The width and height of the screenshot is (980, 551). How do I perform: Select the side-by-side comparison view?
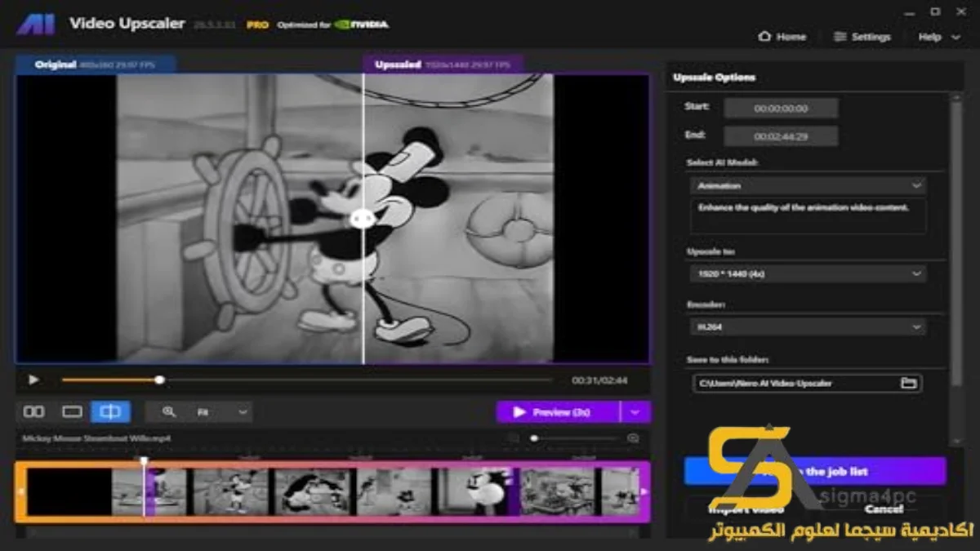point(34,411)
